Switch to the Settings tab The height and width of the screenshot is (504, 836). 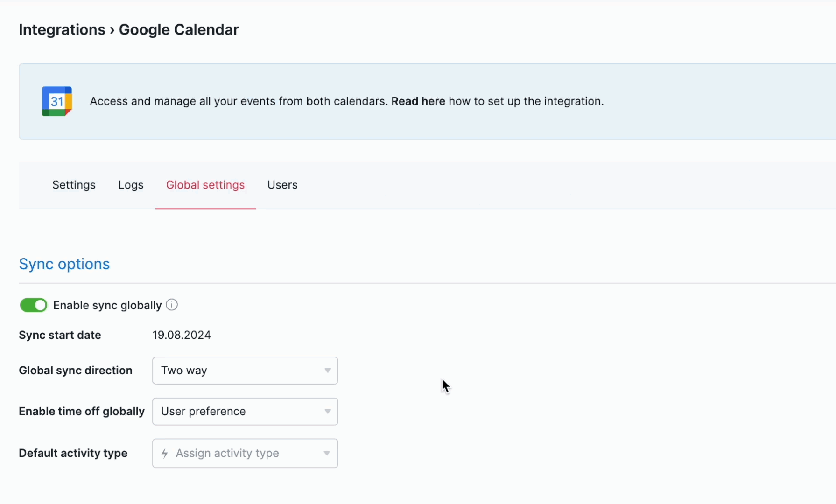[x=74, y=185]
